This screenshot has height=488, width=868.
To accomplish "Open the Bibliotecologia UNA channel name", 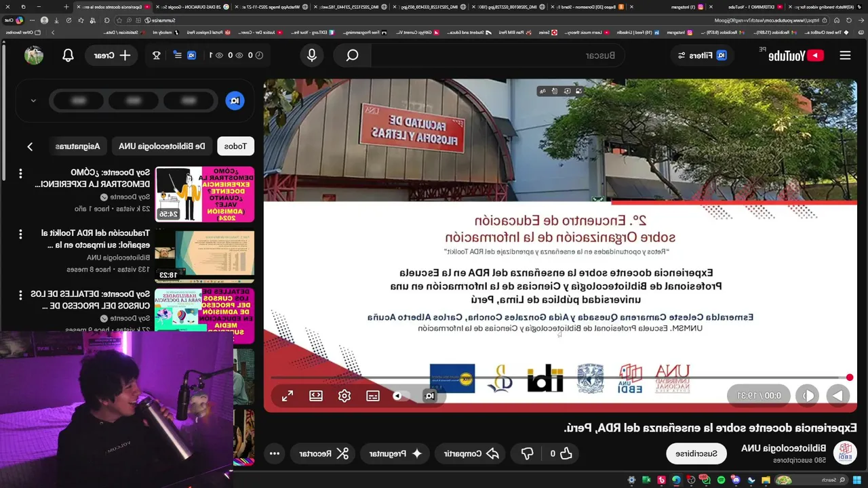I will 783,448.
